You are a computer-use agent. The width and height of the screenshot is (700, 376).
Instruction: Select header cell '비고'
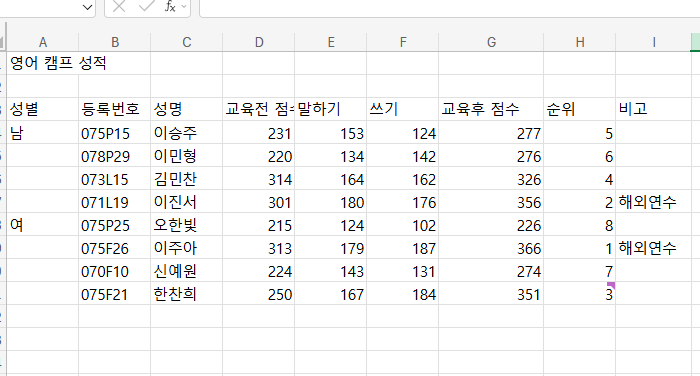pos(654,109)
